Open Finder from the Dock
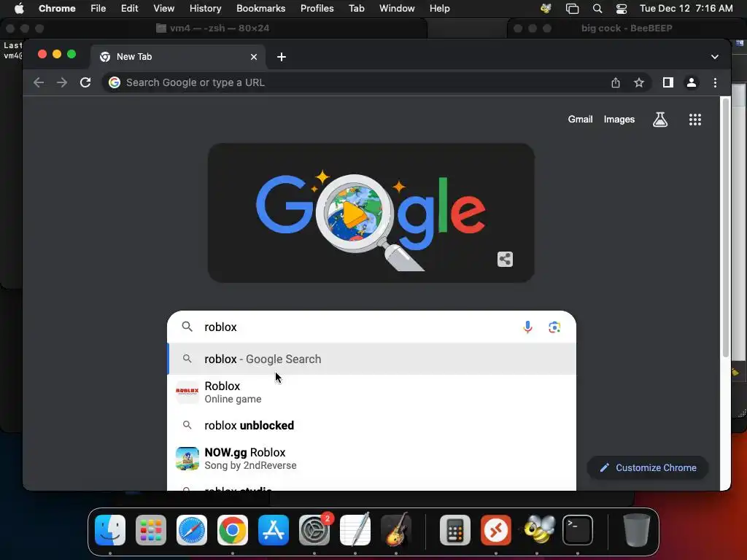 coord(110,530)
